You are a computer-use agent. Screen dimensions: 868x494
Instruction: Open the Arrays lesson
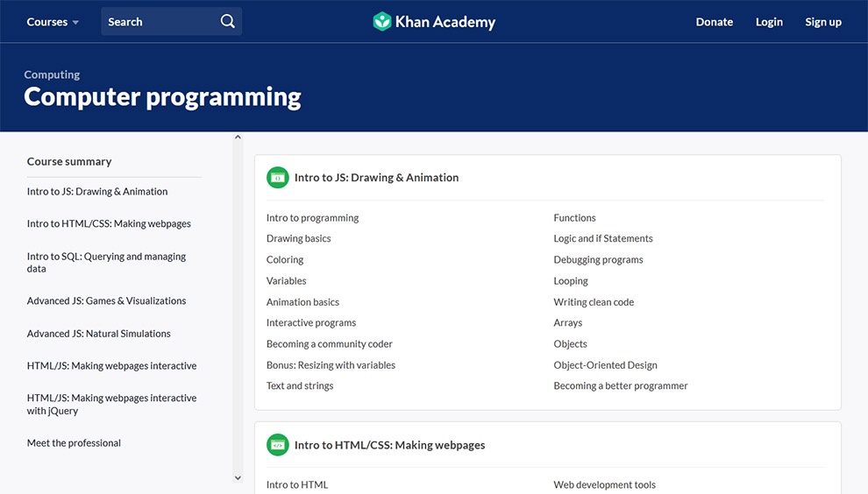(x=567, y=322)
